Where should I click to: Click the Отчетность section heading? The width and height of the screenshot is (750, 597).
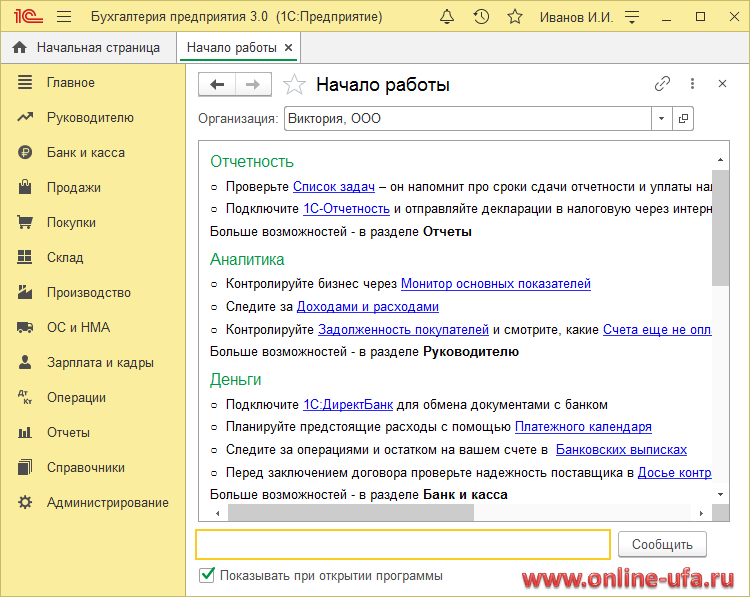pos(252,162)
